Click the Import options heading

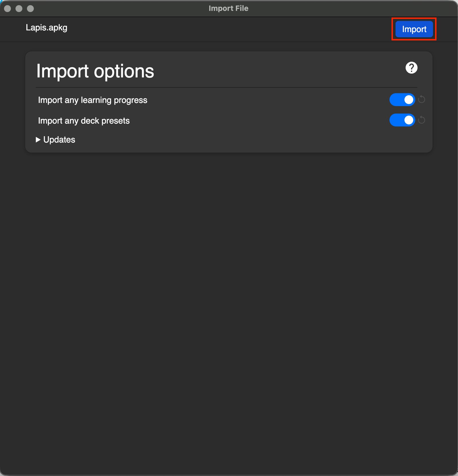pos(95,71)
